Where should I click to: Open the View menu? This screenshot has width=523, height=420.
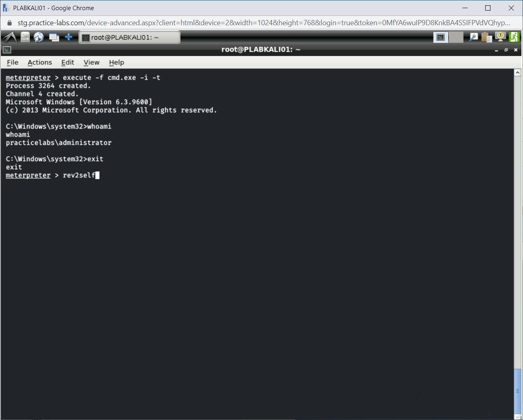(92, 62)
